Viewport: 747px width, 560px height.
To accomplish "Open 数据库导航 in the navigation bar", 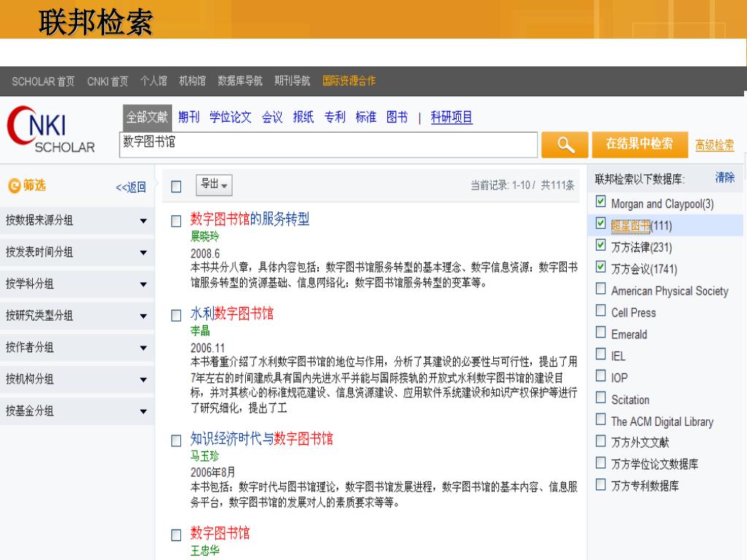I will pos(239,81).
